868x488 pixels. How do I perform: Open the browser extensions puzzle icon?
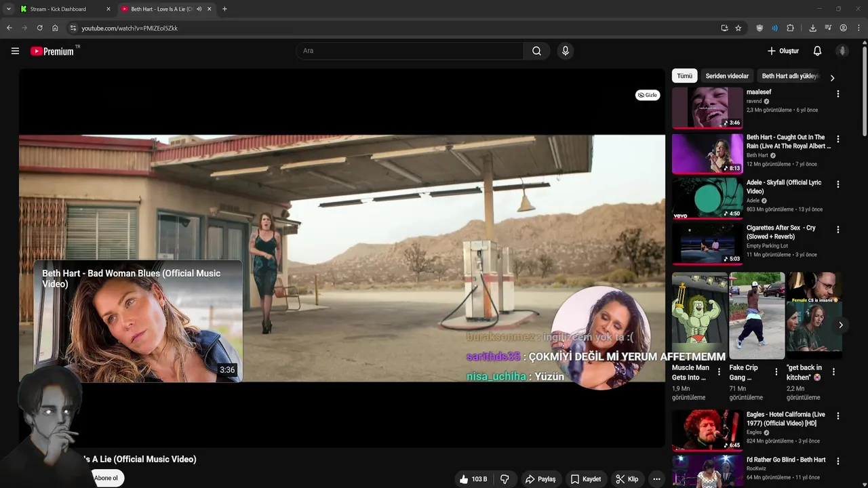pyautogui.click(x=790, y=28)
